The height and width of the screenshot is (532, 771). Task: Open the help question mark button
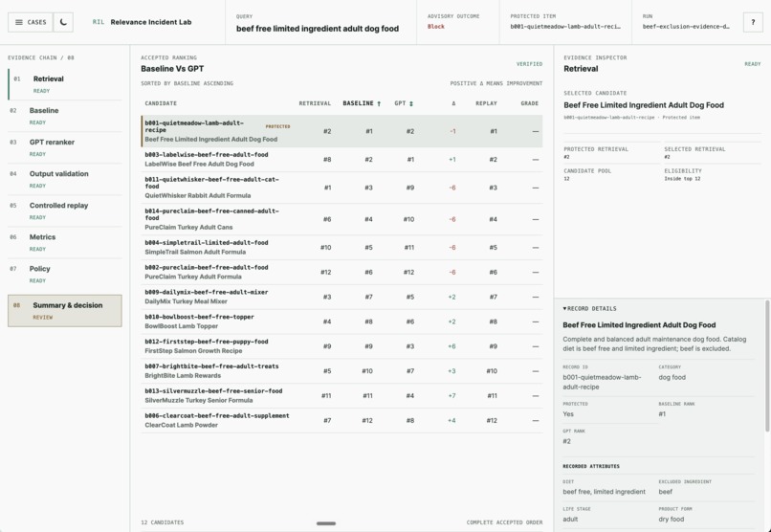(x=753, y=22)
